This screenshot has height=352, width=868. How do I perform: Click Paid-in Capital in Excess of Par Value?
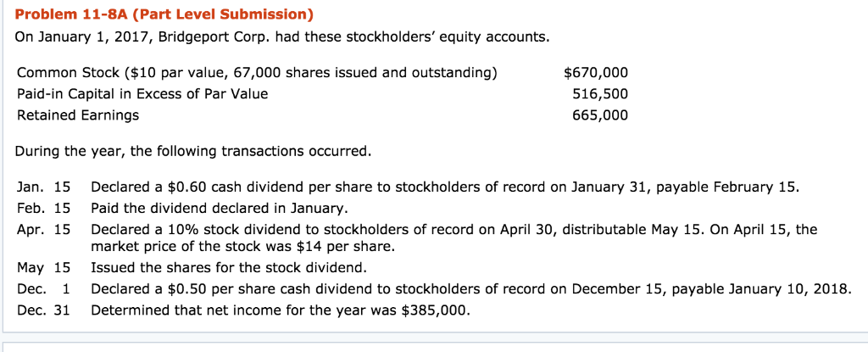coord(142,93)
